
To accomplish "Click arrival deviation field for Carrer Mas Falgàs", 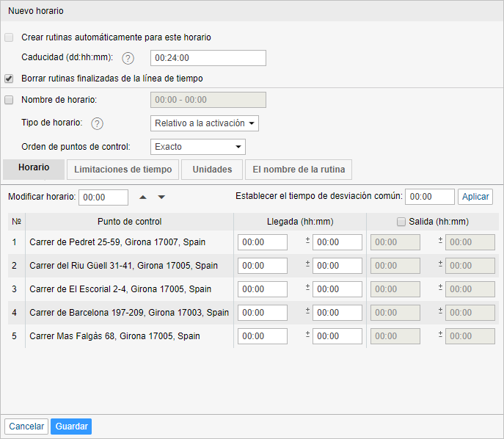I will tap(337, 336).
